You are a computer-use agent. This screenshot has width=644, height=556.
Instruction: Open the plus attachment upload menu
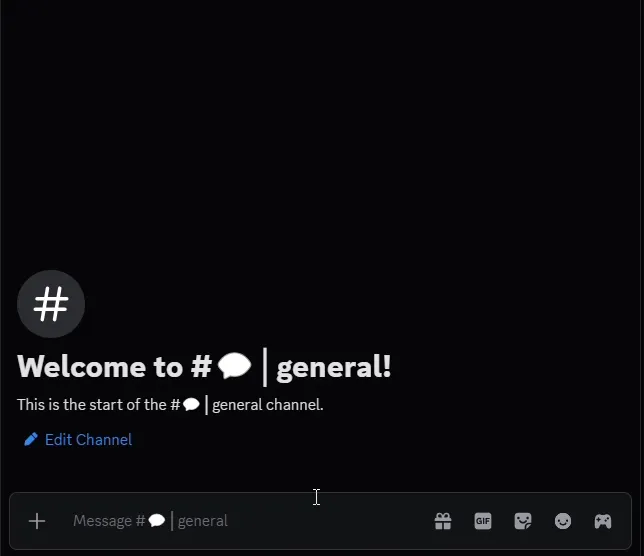37,521
